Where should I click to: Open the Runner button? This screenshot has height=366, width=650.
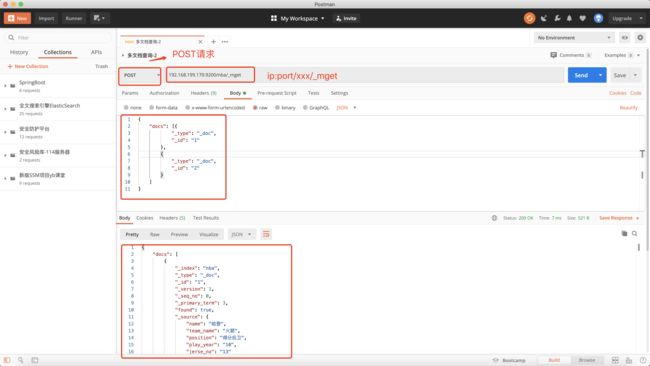[73, 18]
